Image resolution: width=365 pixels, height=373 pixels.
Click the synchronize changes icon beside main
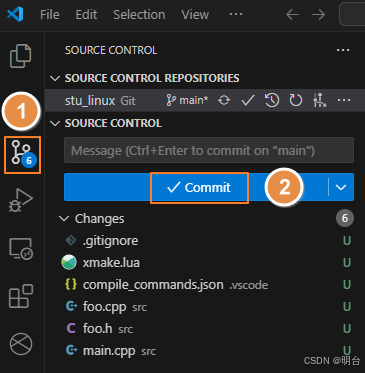coord(224,100)
